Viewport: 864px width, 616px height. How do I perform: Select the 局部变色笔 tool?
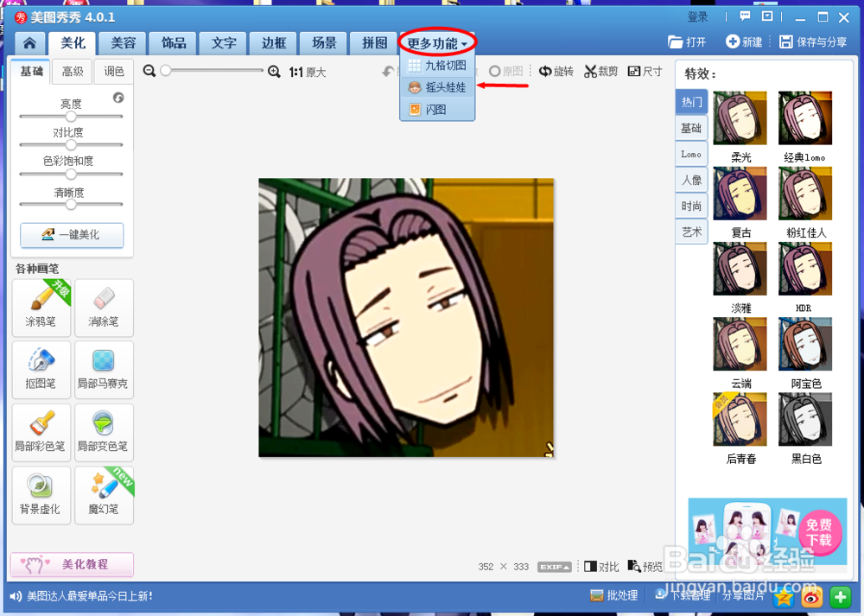(104, 433)
